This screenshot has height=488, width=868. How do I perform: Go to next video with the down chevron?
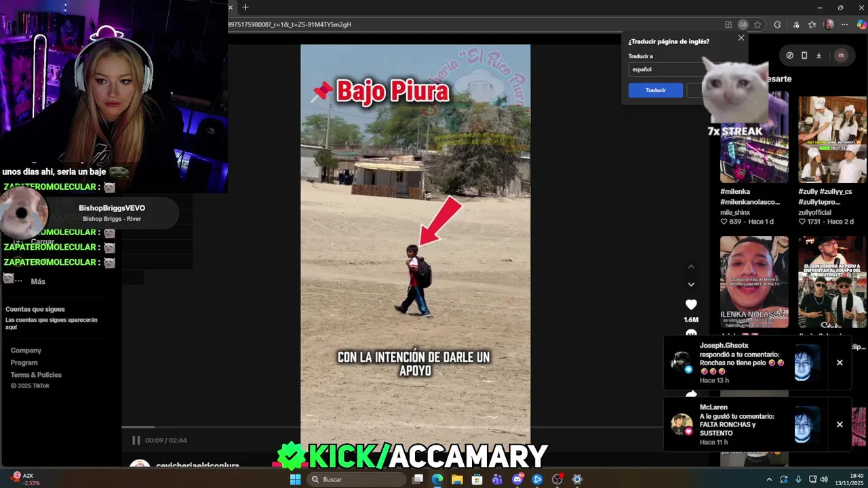tap(691, 285)
